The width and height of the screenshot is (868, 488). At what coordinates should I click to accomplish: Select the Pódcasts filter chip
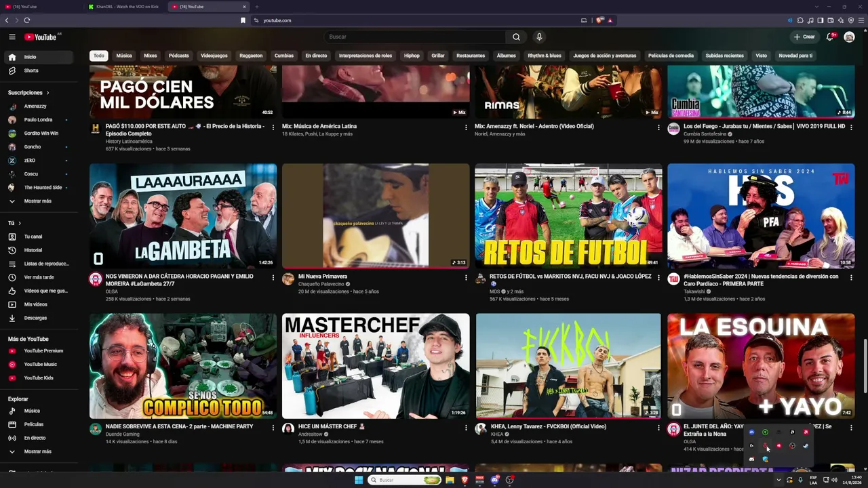pyautogui.click(x=179, y=56)
